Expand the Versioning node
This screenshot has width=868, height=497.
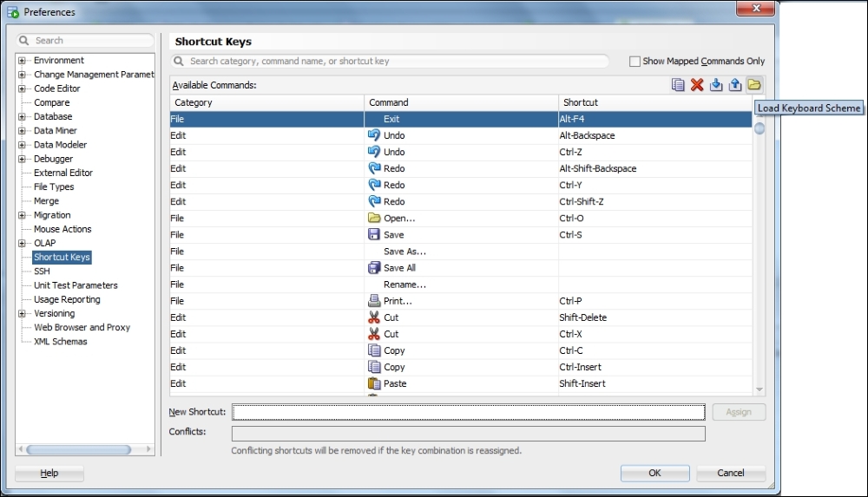pyautogui.click(x=22, y=313)
